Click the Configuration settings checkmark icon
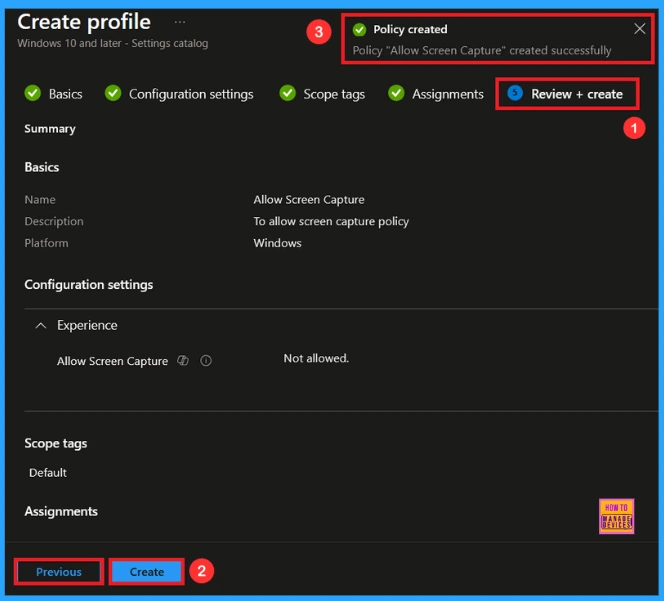Screen dimensions: 664x601 113,93
